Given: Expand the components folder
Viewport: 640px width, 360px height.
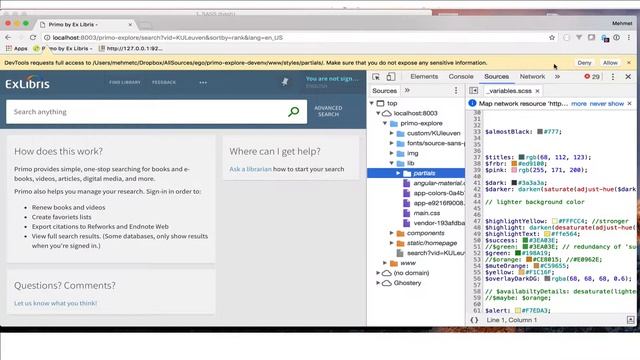Looking at the screenshot, I should (x=391, y=233).
